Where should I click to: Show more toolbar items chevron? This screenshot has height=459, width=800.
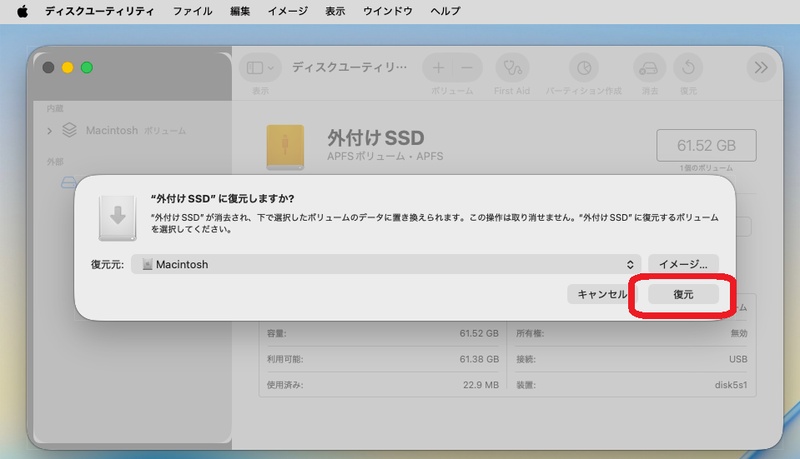(x=761, y=68)
